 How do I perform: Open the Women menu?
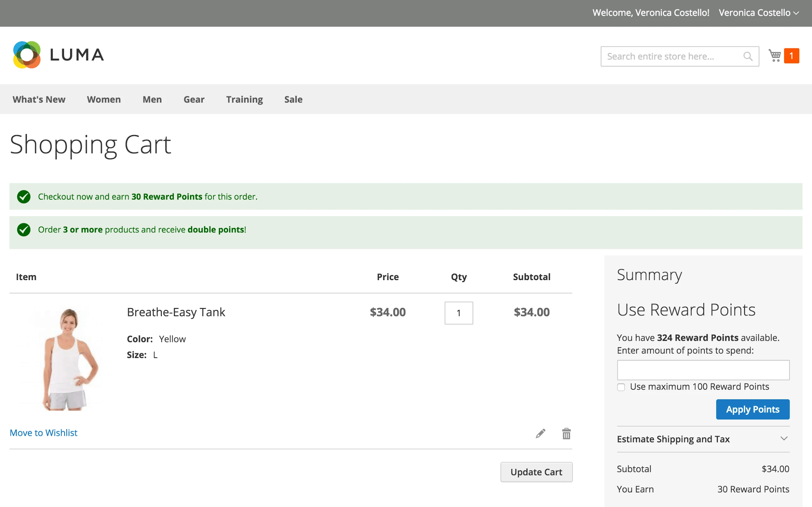point(104,99)
